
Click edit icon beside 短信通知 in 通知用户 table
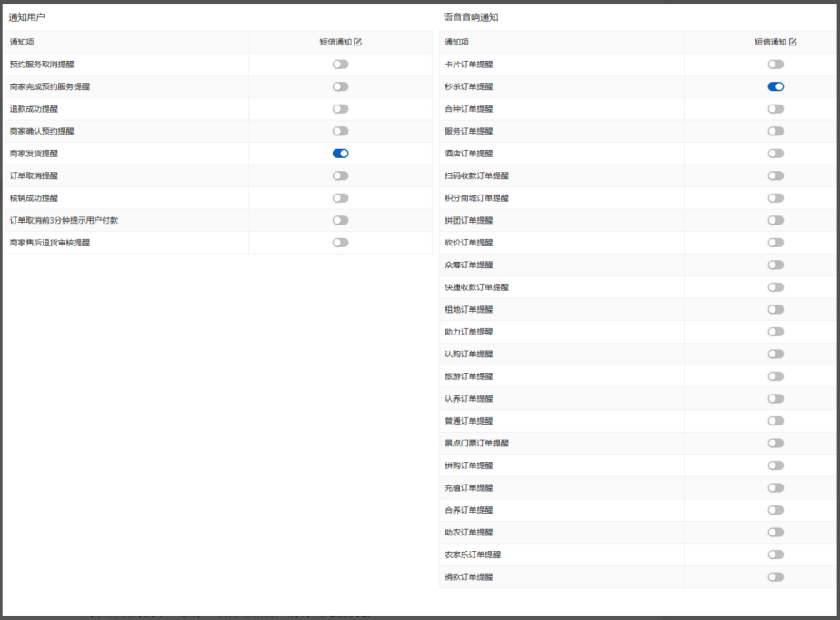(x=357, y=42)
